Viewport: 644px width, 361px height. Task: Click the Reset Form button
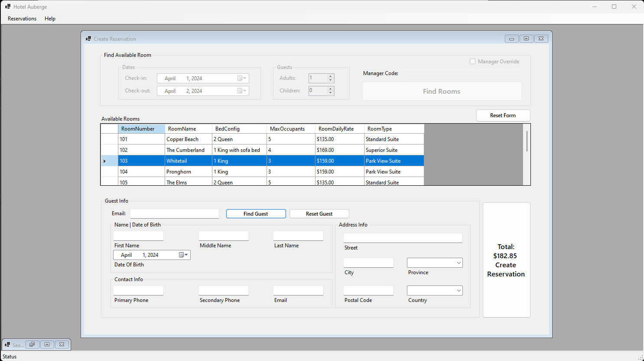(x=503, y=115)
